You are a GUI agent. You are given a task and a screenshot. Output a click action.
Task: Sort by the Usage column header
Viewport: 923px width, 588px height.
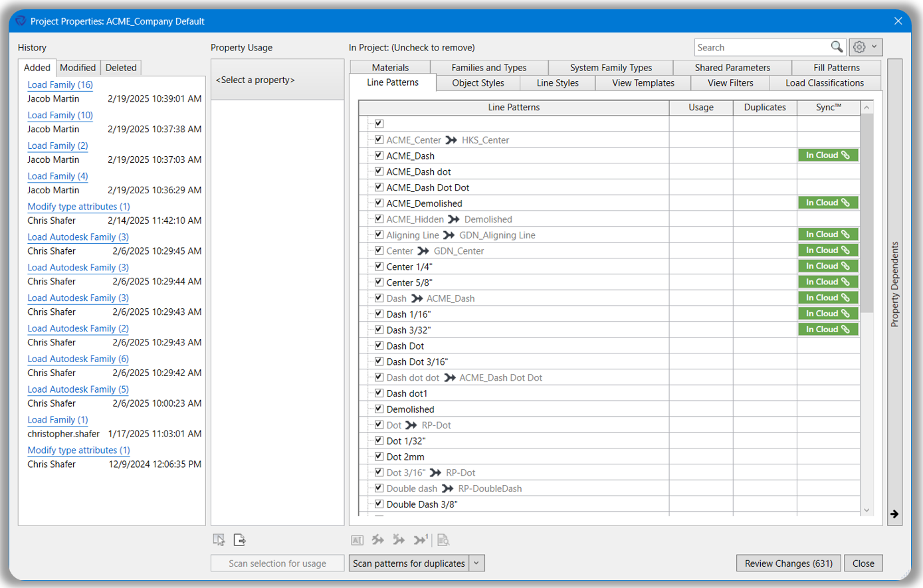coord(701,108)
